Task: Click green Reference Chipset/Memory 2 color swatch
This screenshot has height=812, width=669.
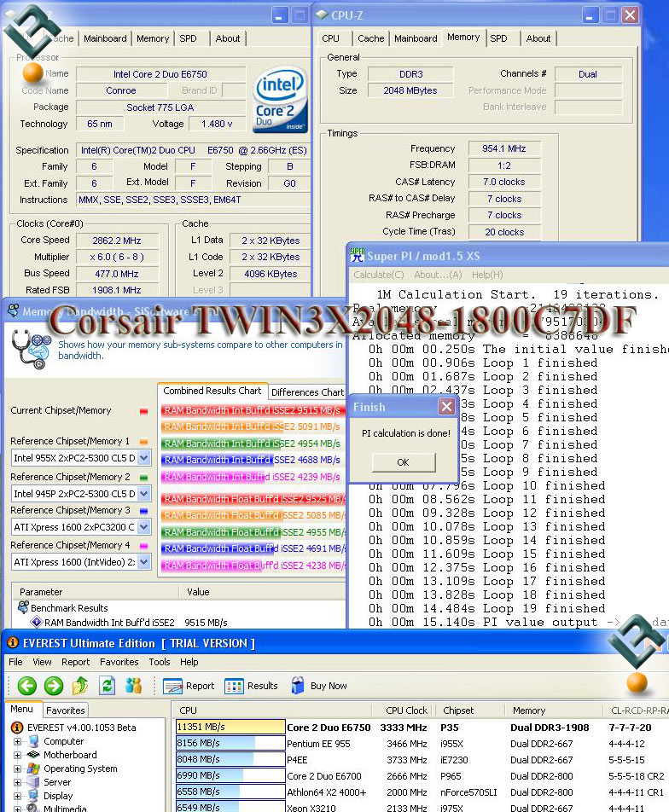Action: 143,478
